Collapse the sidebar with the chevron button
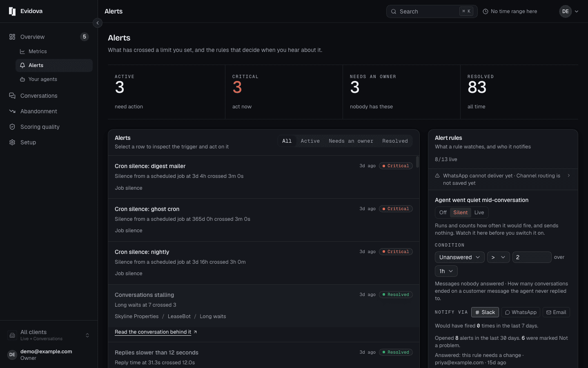 [98, 23]
